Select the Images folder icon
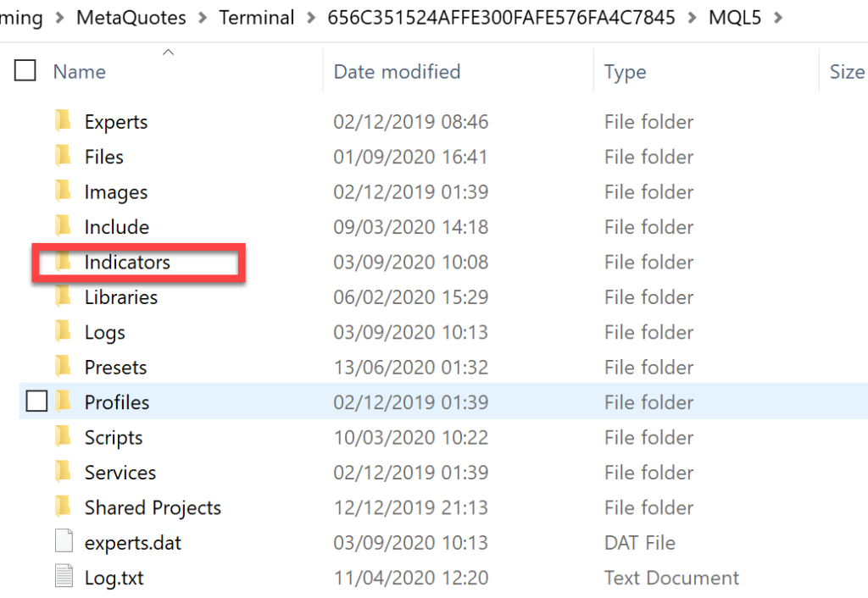This screenshot has height=598, width=868. pyautogui.click(x=63, y=191)
